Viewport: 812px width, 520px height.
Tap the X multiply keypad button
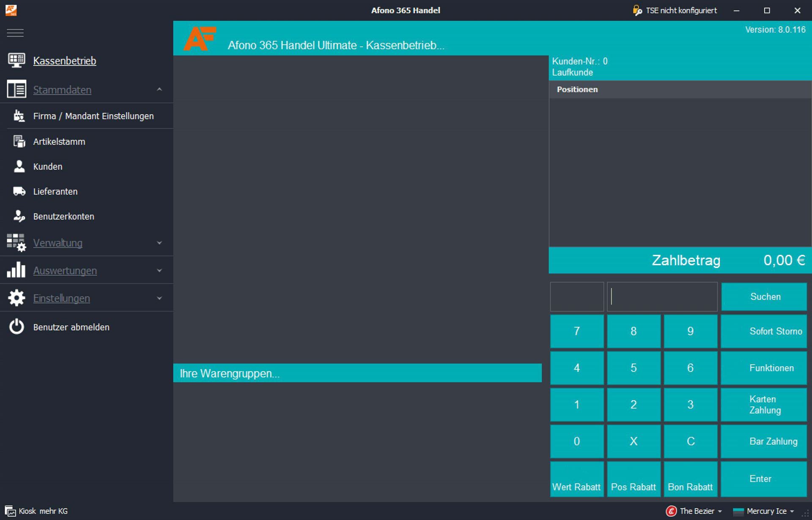tap(634, 441)
